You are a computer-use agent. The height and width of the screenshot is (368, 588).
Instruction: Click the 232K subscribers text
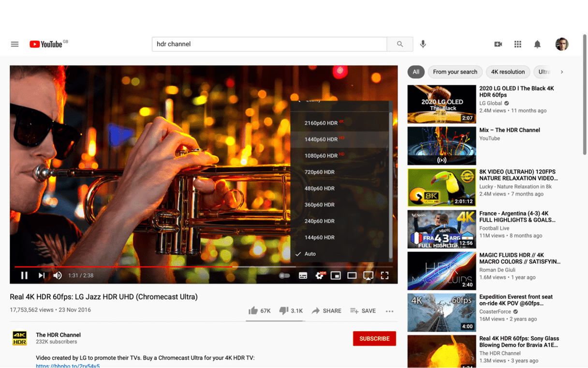coord(56,342)
